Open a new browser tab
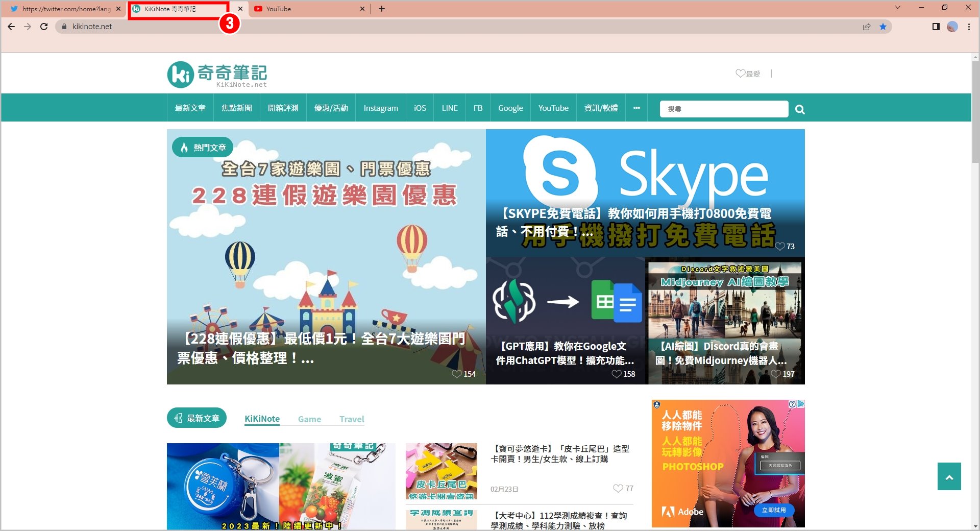 [x=382, y=9]
